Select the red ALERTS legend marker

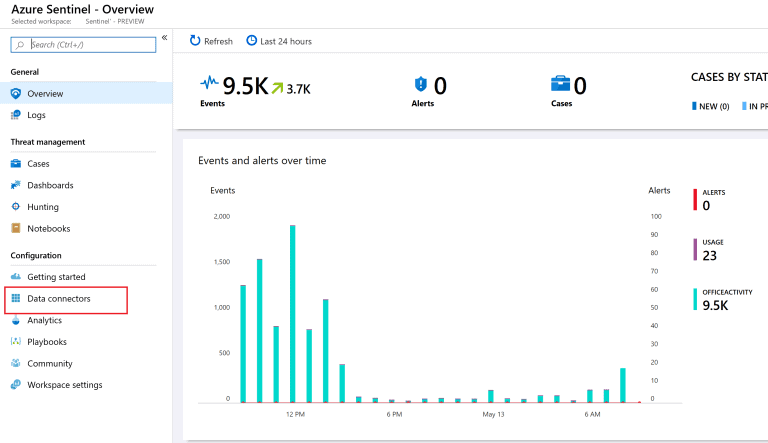tap(695, 200)
